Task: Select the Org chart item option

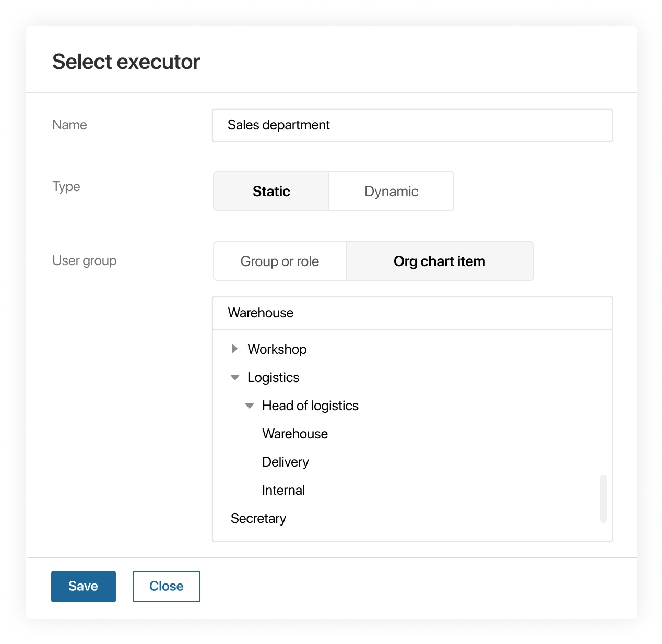Action: 439,261
